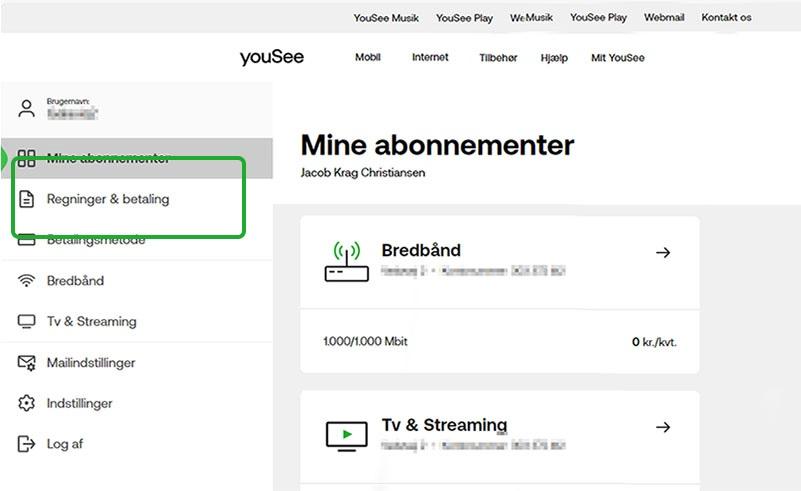Image resolution: width=801 pixels, height=491 pixels.
Task: Click the router icon on Bredbånd card
Action: [x=346, y=262]
